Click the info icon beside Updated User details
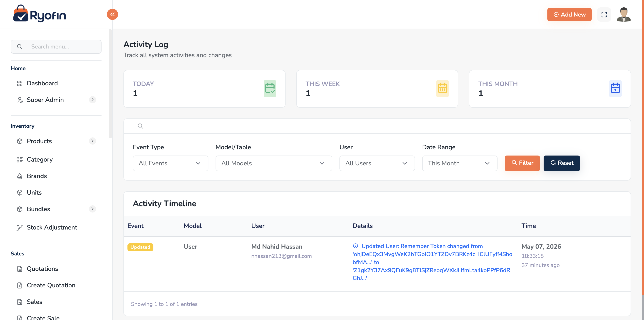The height and width of the screenshot is (320, 644). [355, 246]
